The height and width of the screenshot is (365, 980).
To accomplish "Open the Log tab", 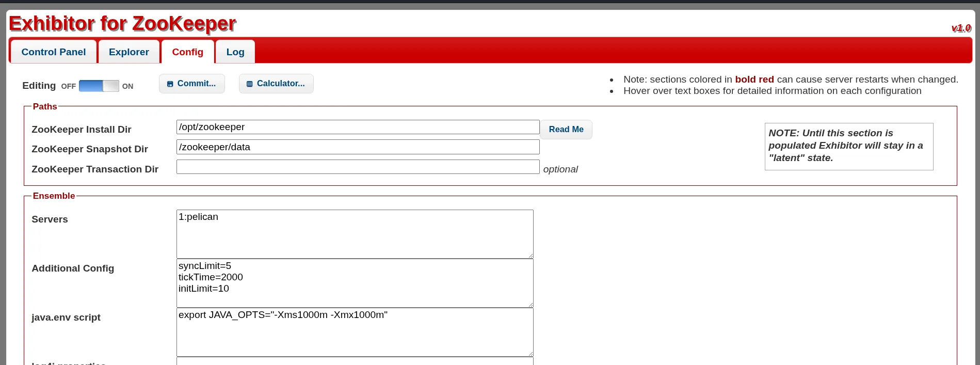I will (x=235, y=52).
